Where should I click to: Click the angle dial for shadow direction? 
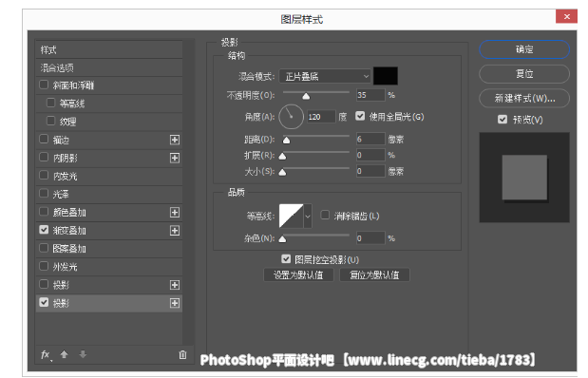click(x=291, y=117)
